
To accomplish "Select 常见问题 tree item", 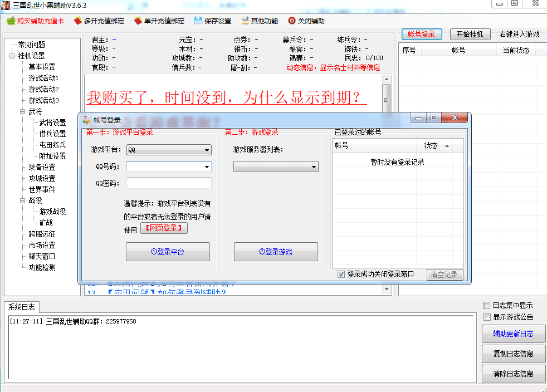I will point(31,45).
